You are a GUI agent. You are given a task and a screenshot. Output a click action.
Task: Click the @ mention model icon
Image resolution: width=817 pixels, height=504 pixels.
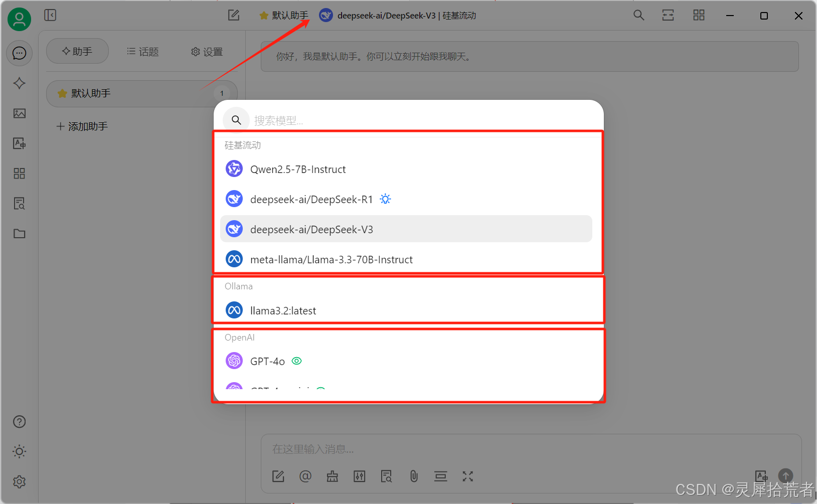tap(305, 476)
